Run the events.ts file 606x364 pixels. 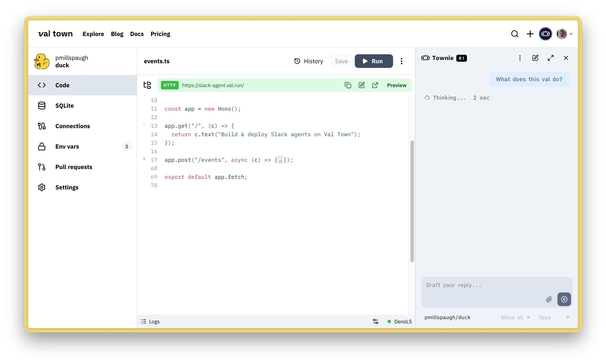point(374,61)
